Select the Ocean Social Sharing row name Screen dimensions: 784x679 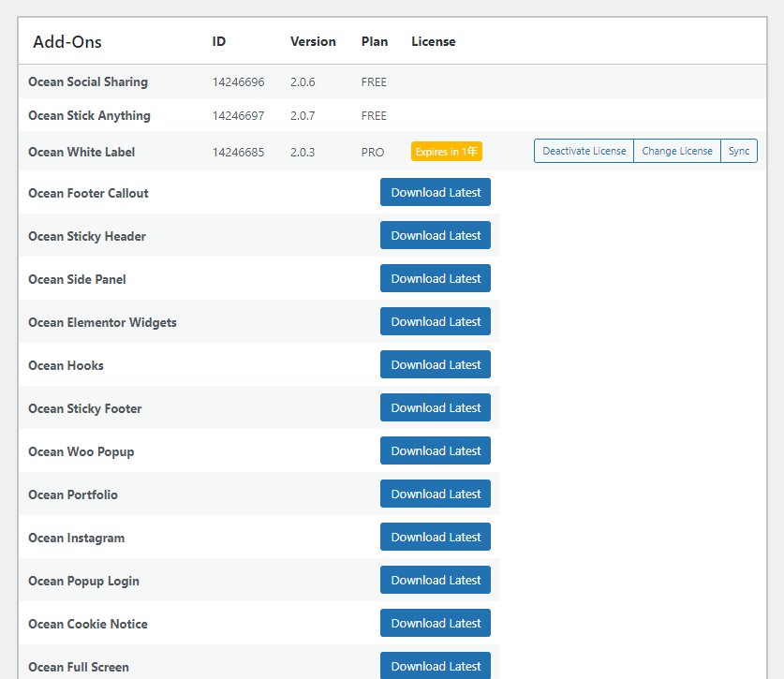coord(88,82)
